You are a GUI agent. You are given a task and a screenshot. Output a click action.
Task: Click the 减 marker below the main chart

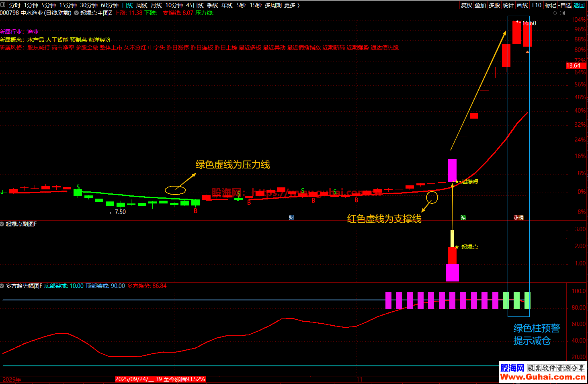[x=463, y=218]
